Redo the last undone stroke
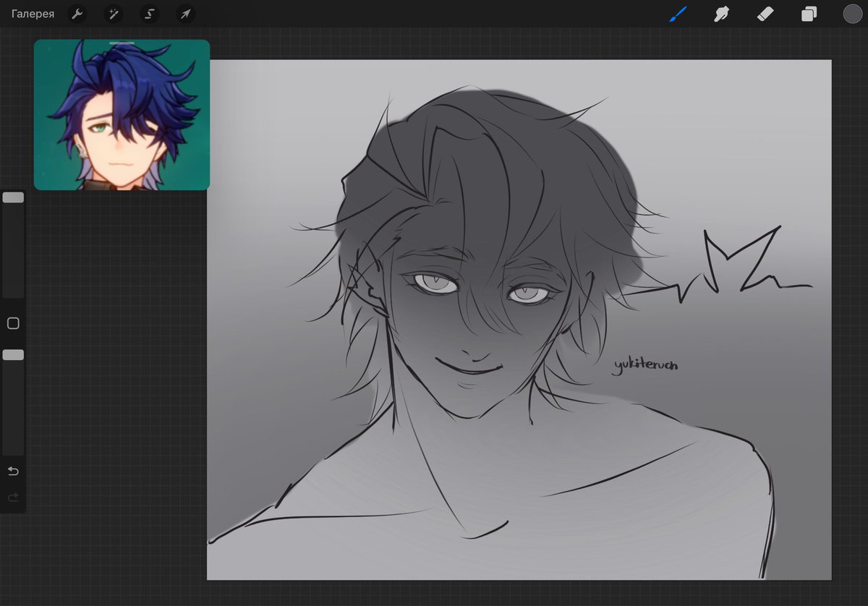Image resolution: width=868 pixels, height=606 pixels. click(13, 498)
